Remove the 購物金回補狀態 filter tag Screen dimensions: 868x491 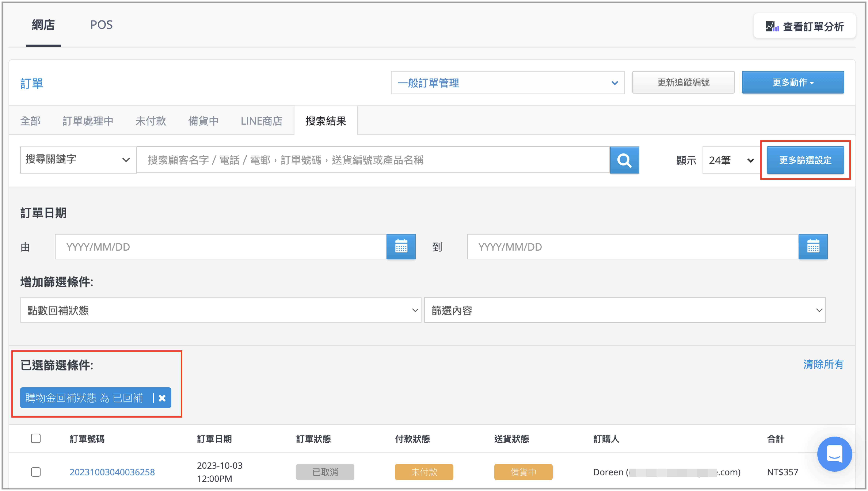pyautogui.click(x=162, y=398)
